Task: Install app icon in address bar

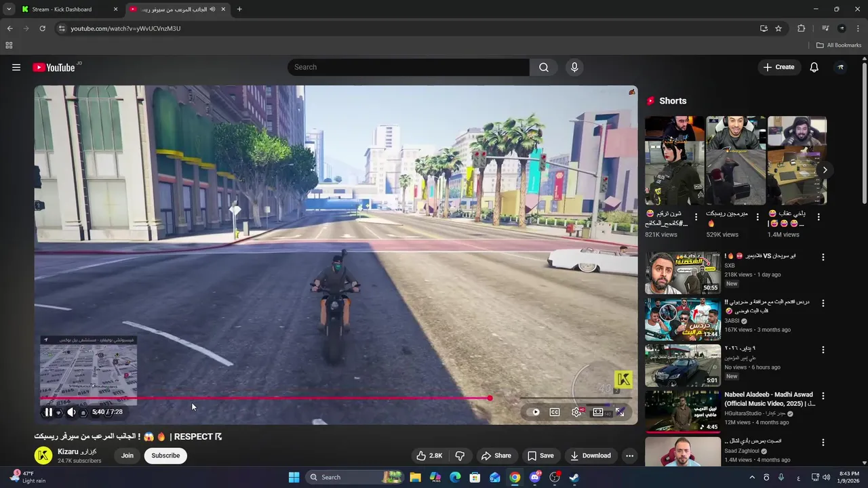Action: (764, 28)
